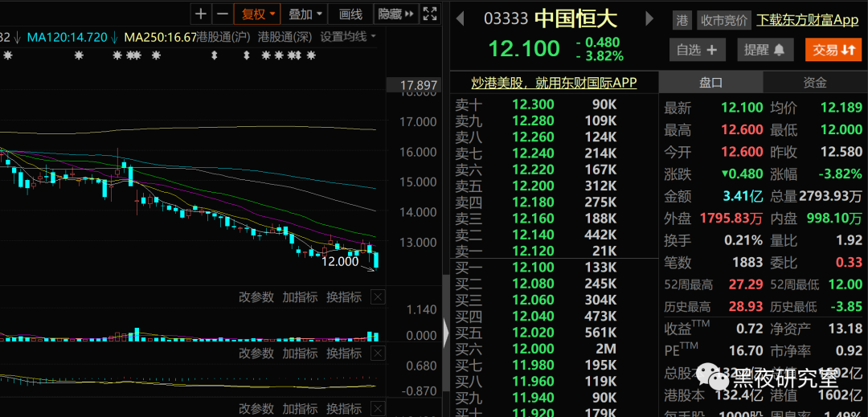Switch to the 盘口 tab
This screenshot has height=417, width=868.
710,83
